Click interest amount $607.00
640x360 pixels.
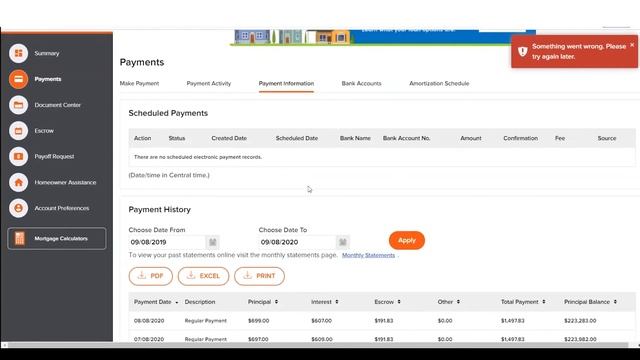tap(322, 321)
